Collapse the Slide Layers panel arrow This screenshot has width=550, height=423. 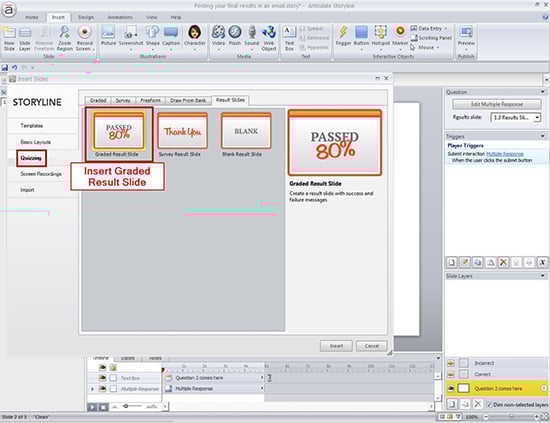pyautogui.click(x=543, y=276)
